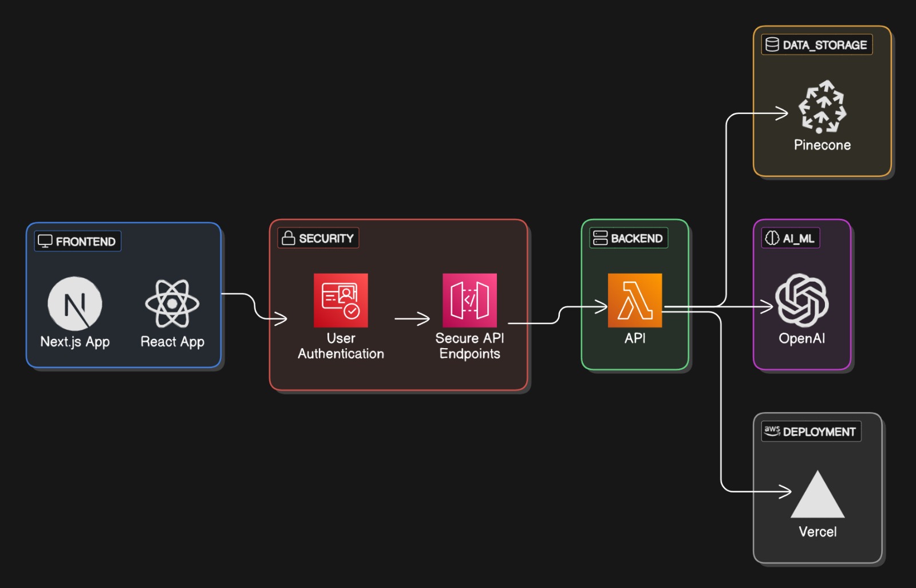This screenshot has height=588, width=916.
Task: Click the 'Pinecone' text label
Action: 822,145
